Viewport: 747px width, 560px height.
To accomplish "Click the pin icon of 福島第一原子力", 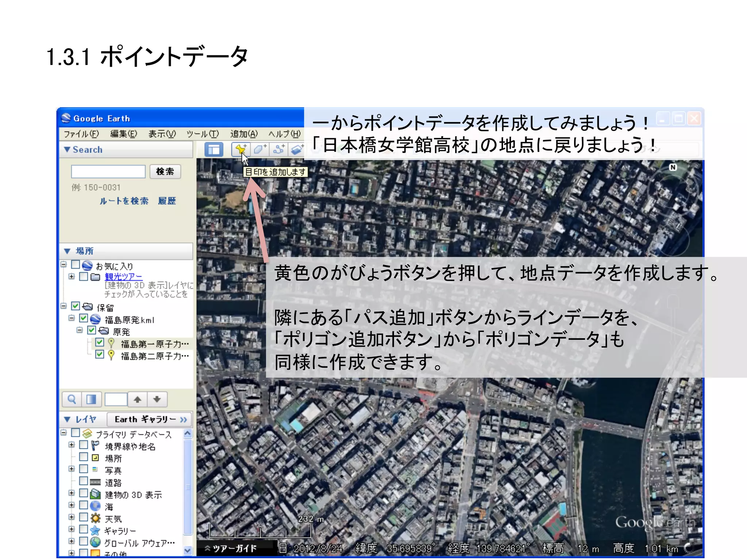I will coord(111,343).
